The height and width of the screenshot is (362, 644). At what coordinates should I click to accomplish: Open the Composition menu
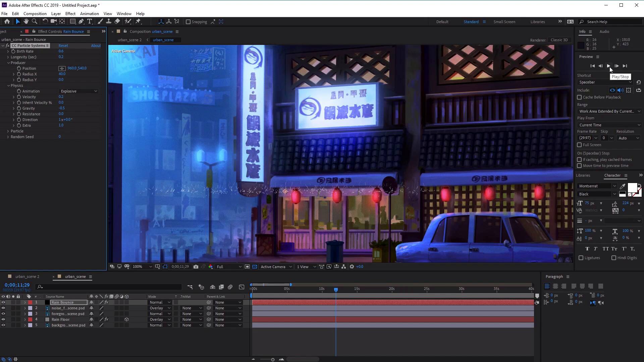pyautogui.click(x=35, y=14)
